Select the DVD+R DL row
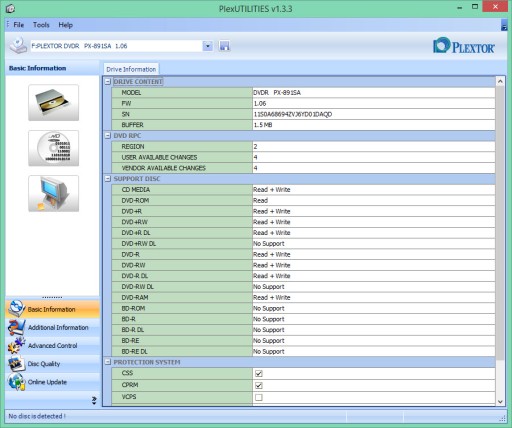The image size is (512, 428). (x=303, y=233)
